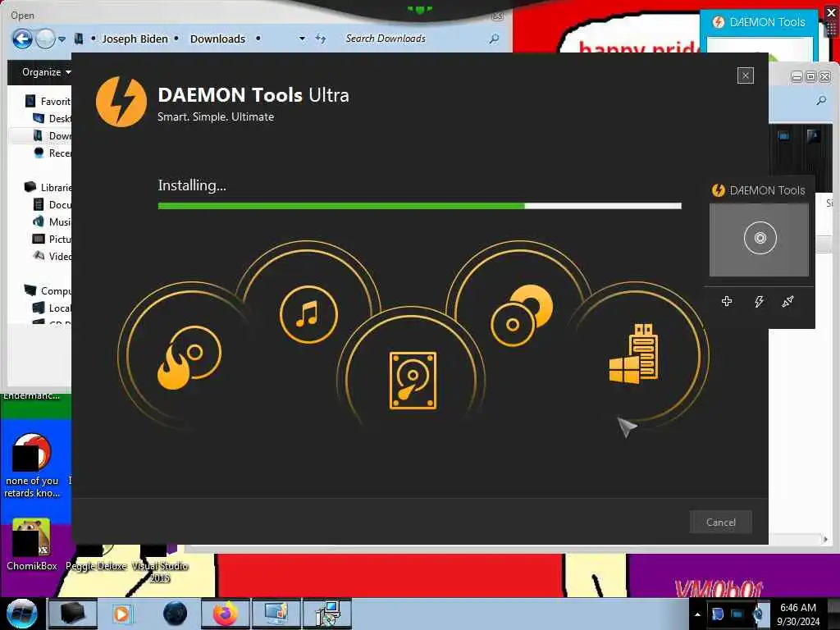Select Recent Places in the navigation tree
The width and height of the screenshot is (840, 630).
(x=52, y=153)
